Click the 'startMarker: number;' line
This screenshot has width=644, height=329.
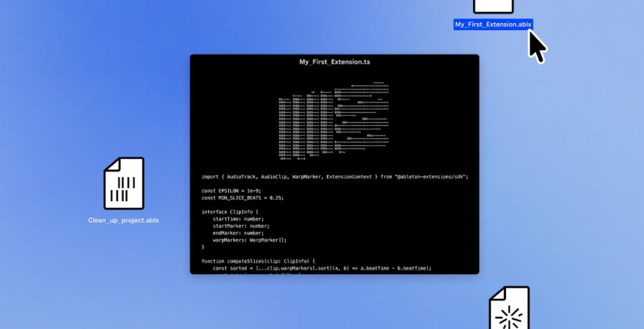pyautogui.click(x=241, y=226)
